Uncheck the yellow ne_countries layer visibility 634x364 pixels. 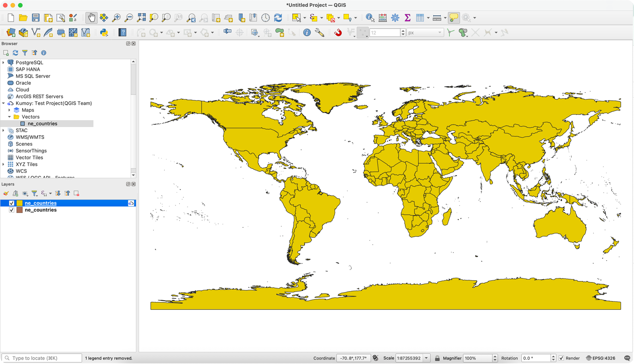coord(12,203)
